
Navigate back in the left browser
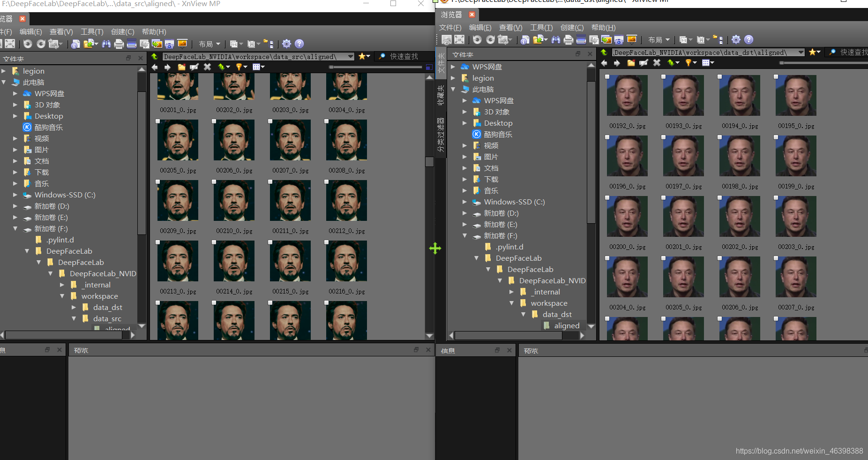[x=155, y=67]
